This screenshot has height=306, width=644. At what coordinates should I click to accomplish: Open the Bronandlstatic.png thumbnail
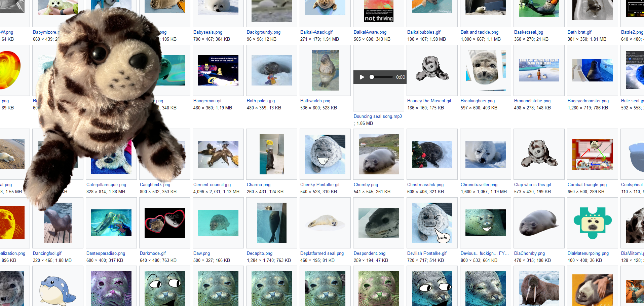pyautogui.click(x=539, y=70)
